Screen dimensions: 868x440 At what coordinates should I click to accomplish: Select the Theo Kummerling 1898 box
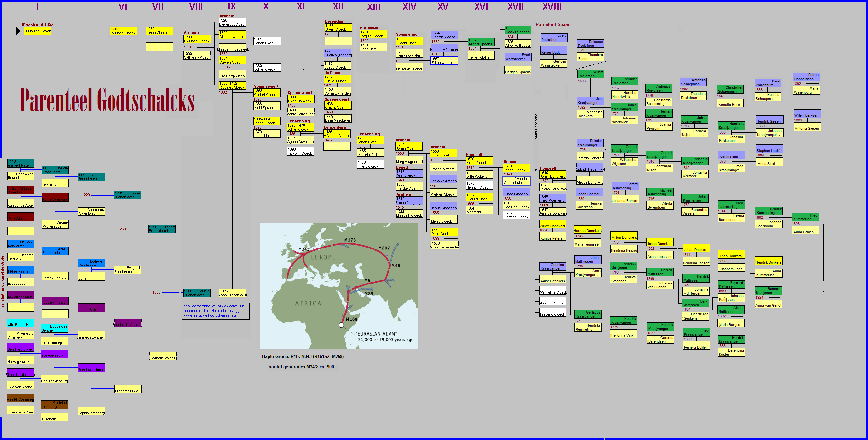click(805, 217)
